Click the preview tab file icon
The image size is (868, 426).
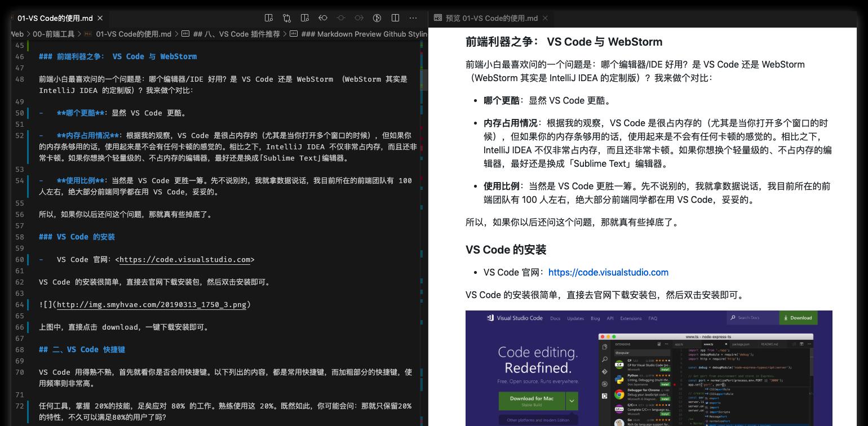point(437,18)
